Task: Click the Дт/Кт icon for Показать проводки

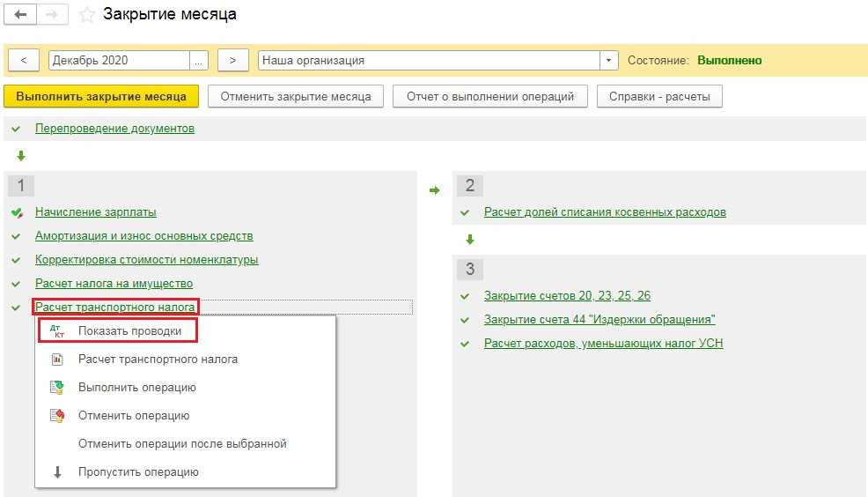Action: pos(59,331)
